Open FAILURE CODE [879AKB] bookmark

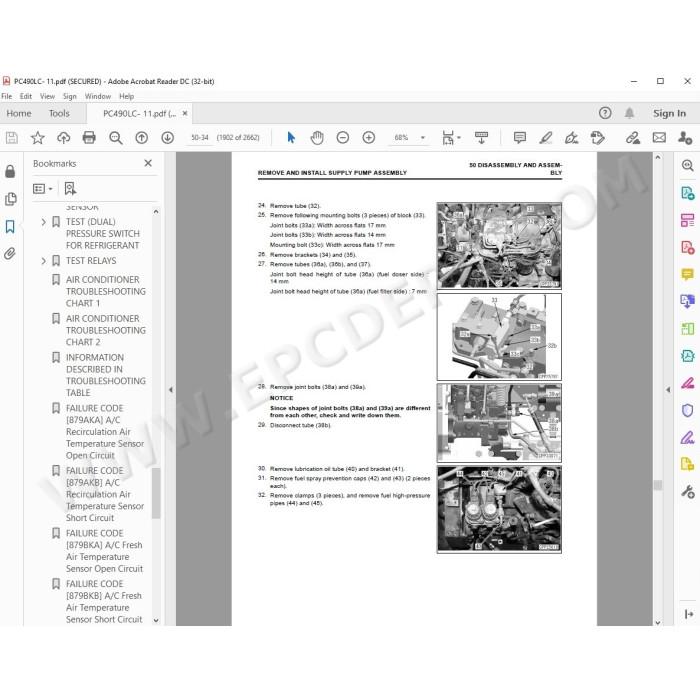(x=105, y=494)
